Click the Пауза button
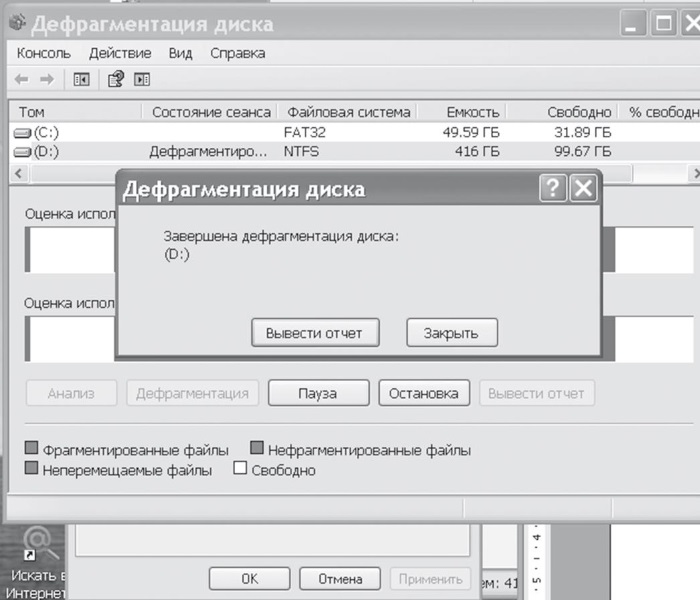 (318, 393)
